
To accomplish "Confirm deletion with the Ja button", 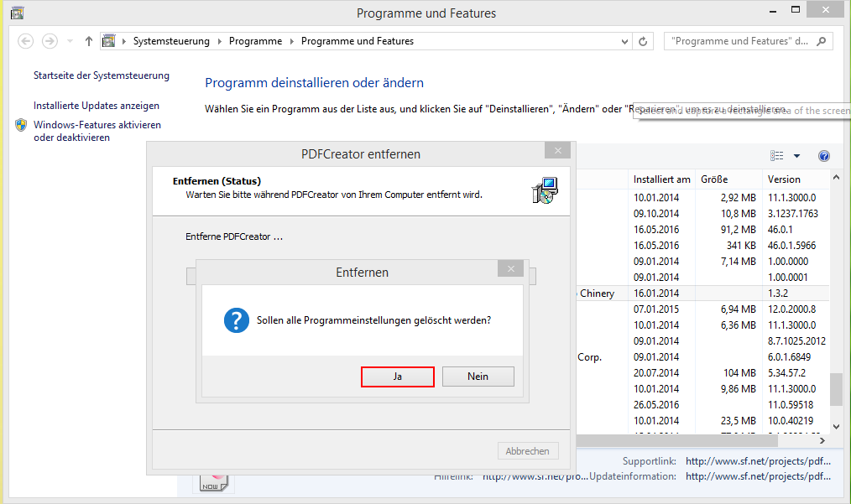I will click(397, 377).
